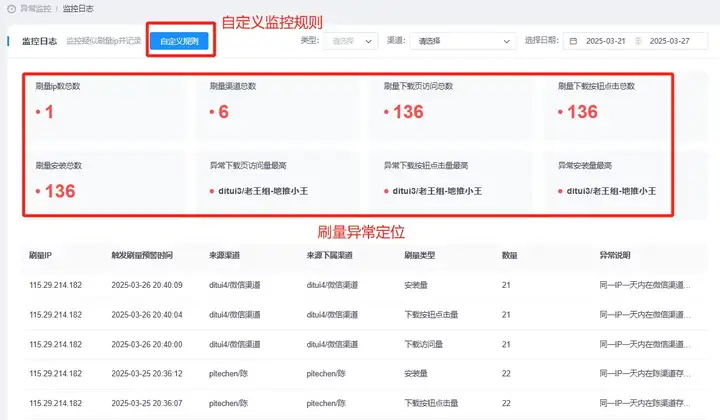Open the 渠道 dropdown

(x=463, y=41)
